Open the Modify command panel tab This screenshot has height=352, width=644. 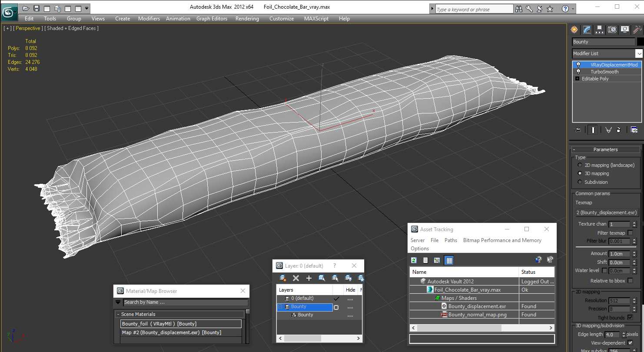[587, 30]
